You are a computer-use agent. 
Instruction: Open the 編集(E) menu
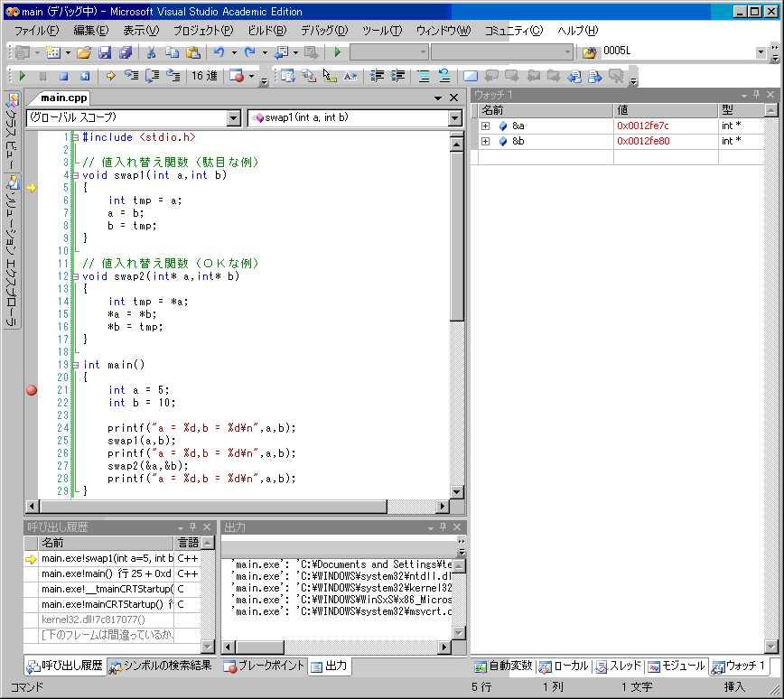[90, 31]
